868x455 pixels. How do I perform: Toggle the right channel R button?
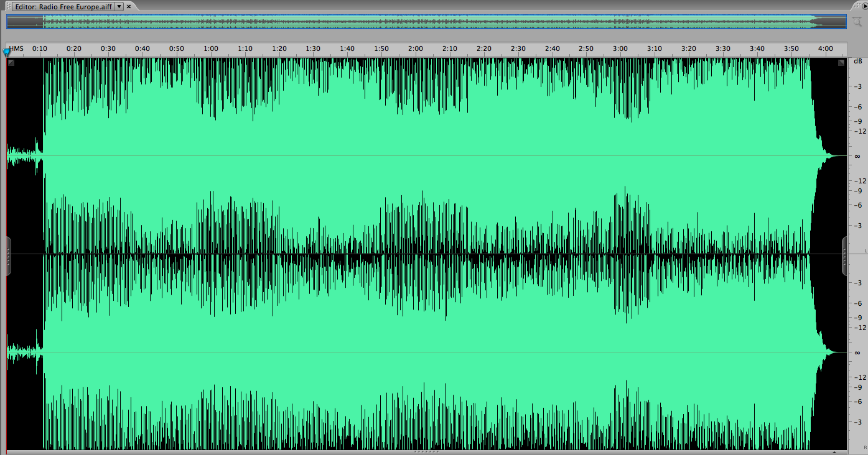[864, 446]
